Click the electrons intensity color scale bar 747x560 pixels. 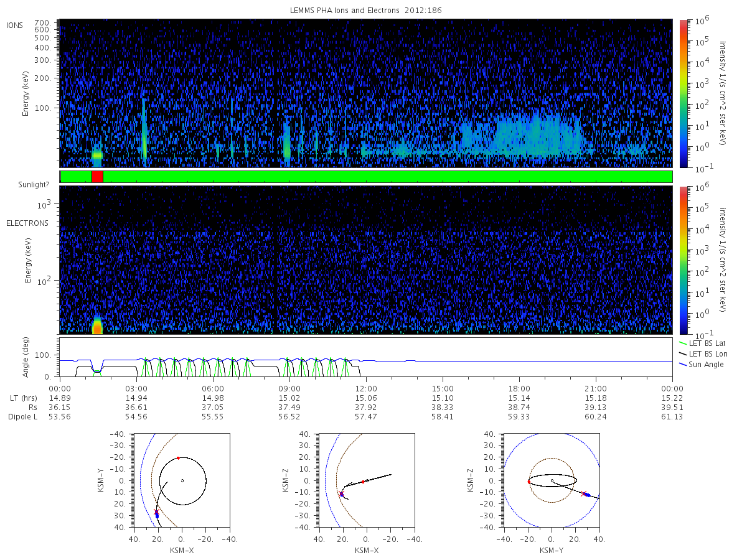pyautogui.click(x=683, y=260)
